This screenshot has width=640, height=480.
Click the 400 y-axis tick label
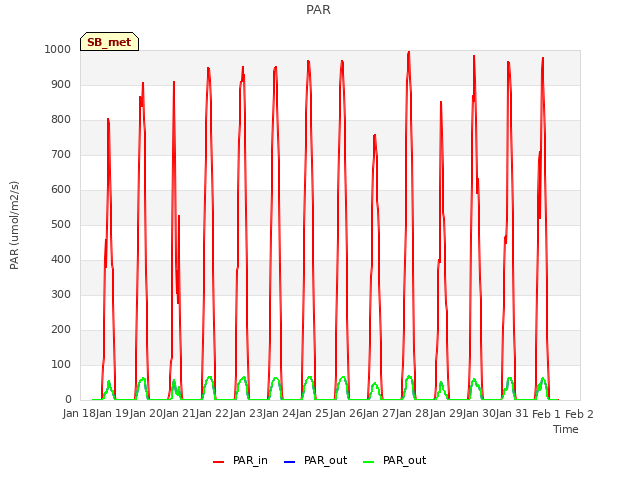[61, 260]
